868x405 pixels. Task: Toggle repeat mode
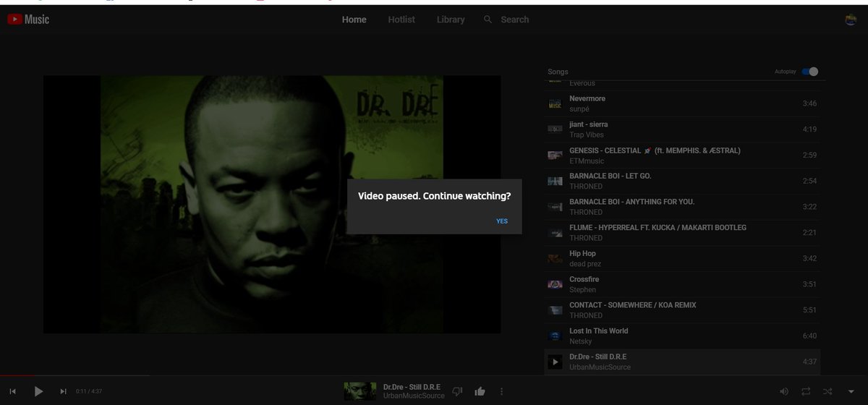coord(806,391)
